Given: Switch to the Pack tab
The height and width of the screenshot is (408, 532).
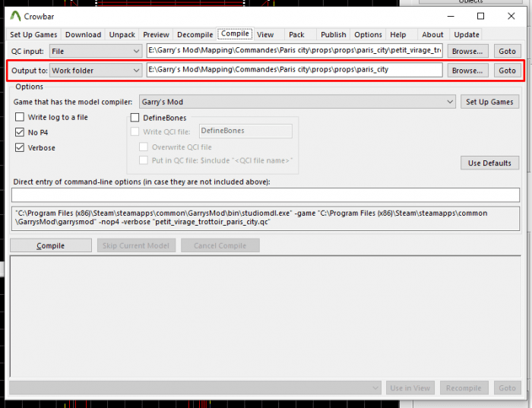Looking at the screenshot, I should point(296,35).
